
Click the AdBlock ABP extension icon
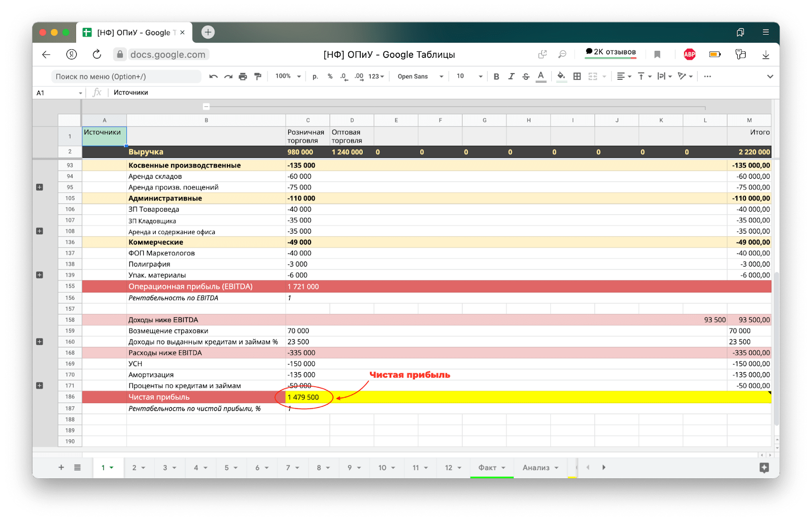689,55
